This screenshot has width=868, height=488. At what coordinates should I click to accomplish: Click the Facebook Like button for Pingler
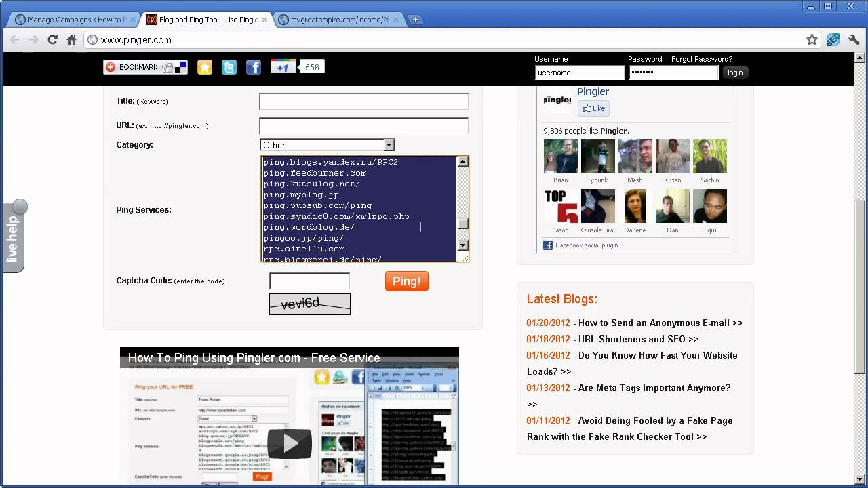pos(593,108)
